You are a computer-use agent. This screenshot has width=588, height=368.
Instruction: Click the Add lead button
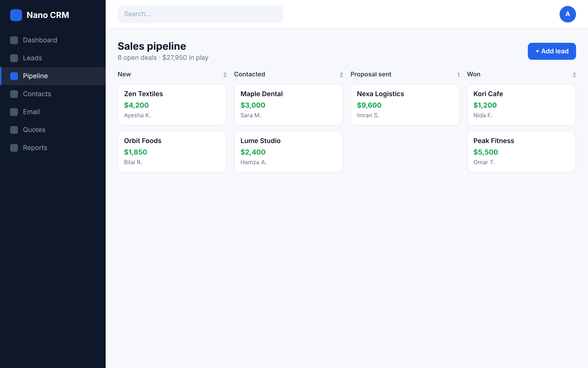(x=551, y=51)
